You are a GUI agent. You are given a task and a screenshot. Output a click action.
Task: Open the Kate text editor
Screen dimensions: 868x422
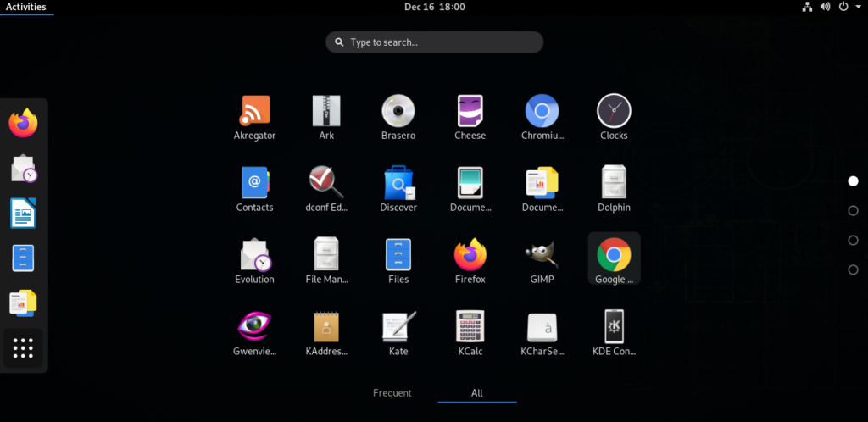pos(398,334)
